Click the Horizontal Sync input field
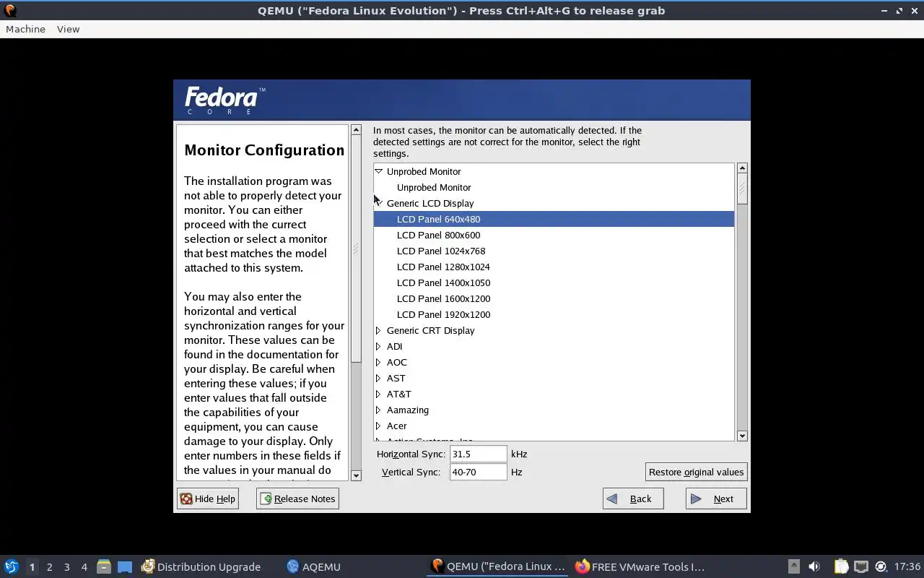Image resolution: width=924 pixels, height=578 pixels. tap(478, 454)
